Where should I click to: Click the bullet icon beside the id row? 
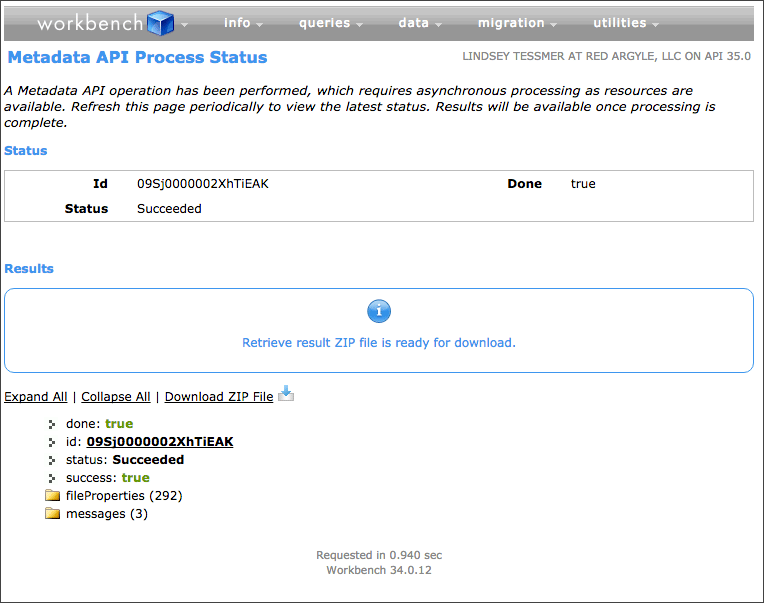pyautogui.click(x=52, y=442)
